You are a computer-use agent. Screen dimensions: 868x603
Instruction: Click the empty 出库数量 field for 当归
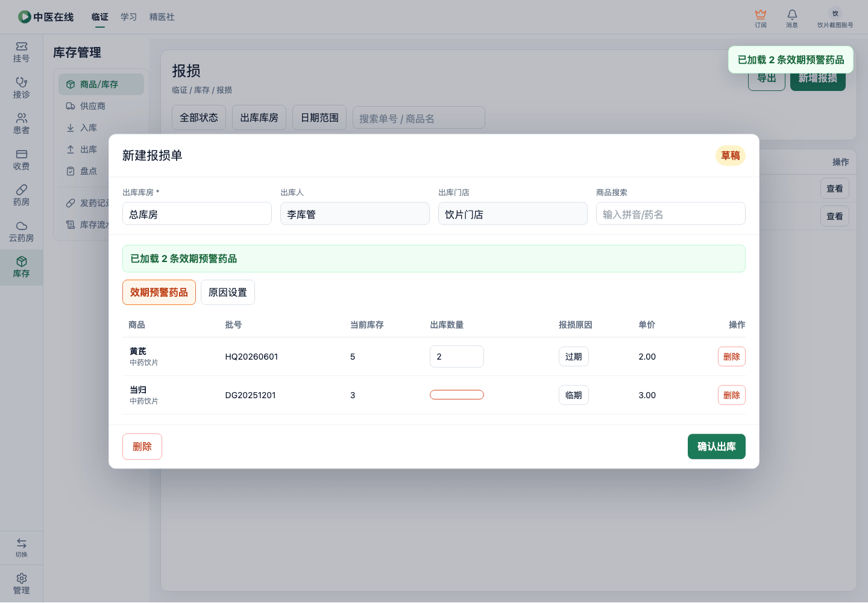point(457,395)
